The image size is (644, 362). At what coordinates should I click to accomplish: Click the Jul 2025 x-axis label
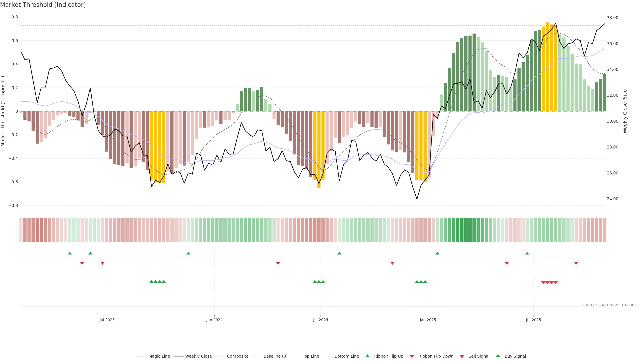click(x=533, y=320)
